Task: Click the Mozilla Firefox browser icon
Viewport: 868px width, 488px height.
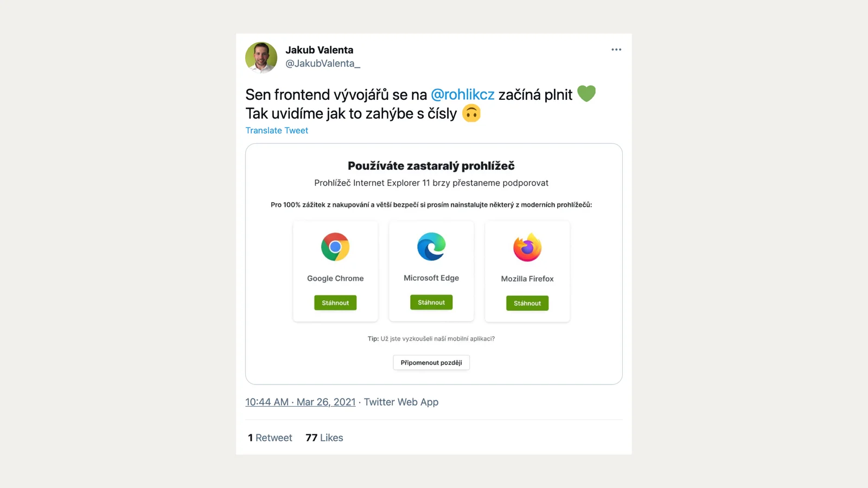Action: coord(527,247)
